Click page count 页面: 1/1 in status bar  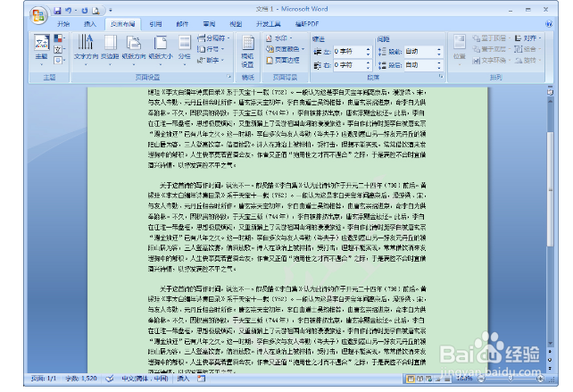(44, 379)
